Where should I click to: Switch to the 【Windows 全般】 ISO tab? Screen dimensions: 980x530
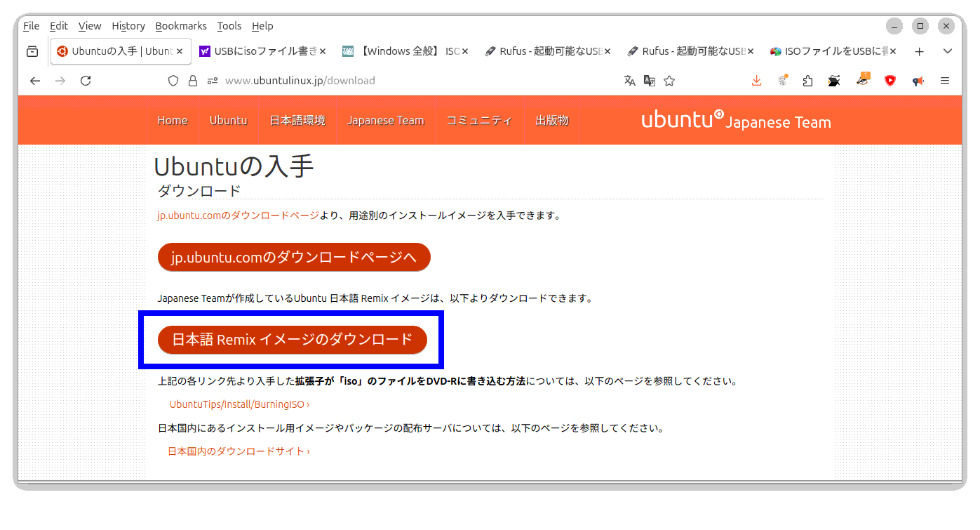pos(405,51)
